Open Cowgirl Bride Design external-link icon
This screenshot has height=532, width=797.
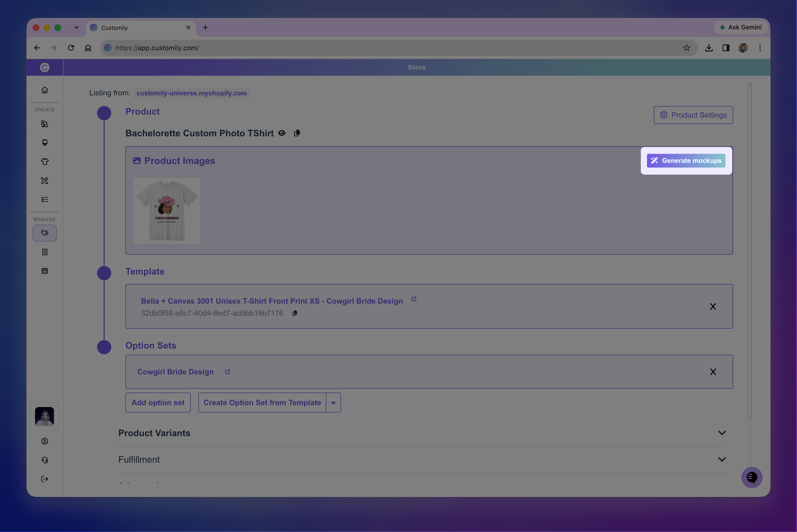(x=228, y=372)
